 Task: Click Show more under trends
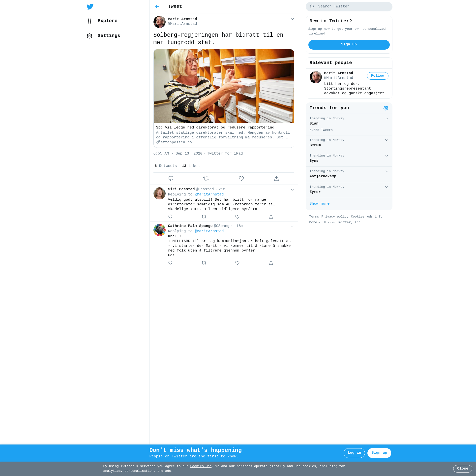coord(319,204)
